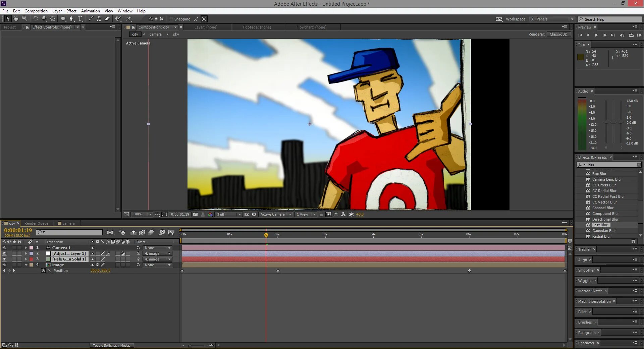This screenshot has width=644, height=349.
Task: Toggle Fast Previews in the viewer
Action: click(329, 214)
